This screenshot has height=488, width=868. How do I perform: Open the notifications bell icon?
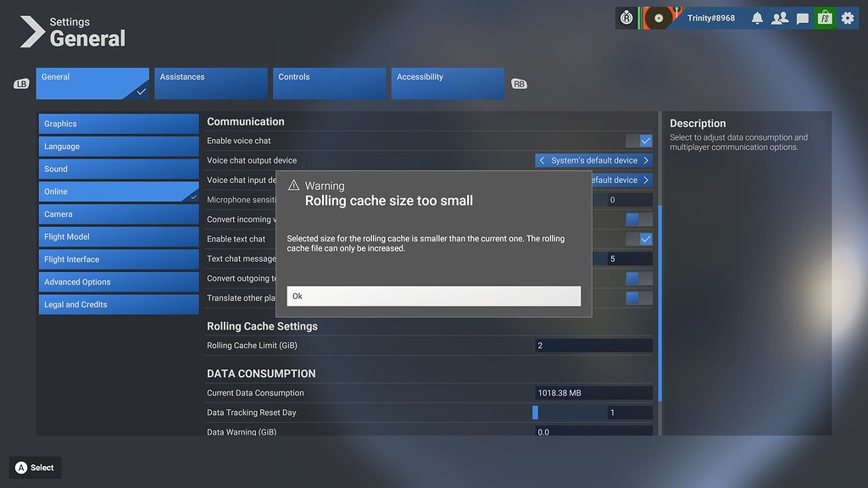click(x=757, y=17)
